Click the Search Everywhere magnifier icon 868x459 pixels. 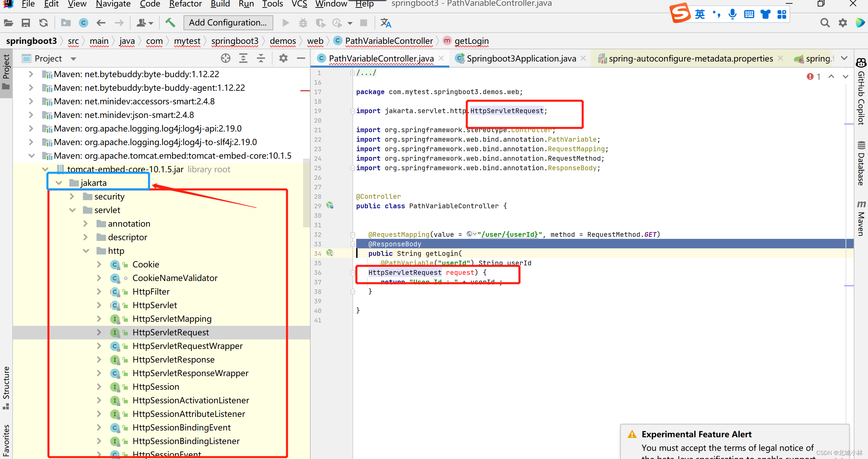pyautogui.click(x=825, y=23)
